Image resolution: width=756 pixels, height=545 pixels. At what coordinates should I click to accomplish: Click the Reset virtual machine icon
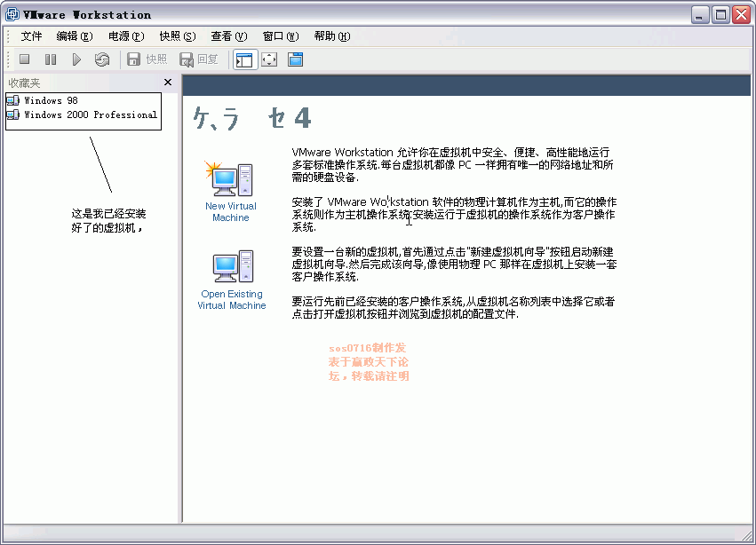coord(102,59)
